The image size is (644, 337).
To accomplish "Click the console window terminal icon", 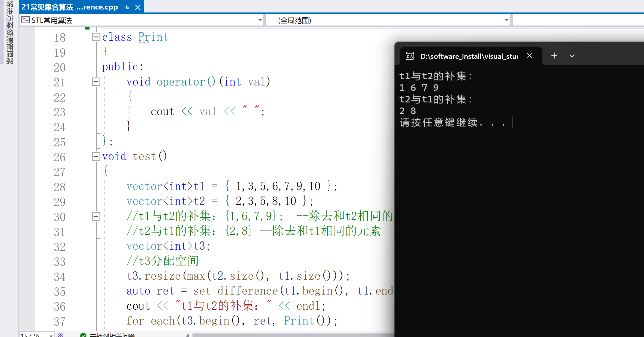I will click(x=410, y=56).
